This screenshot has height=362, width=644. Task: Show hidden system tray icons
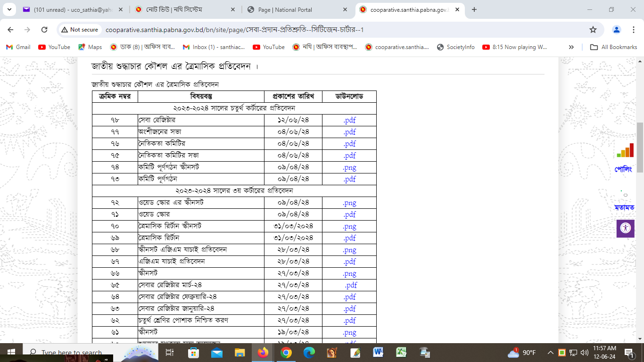point(550,353)
